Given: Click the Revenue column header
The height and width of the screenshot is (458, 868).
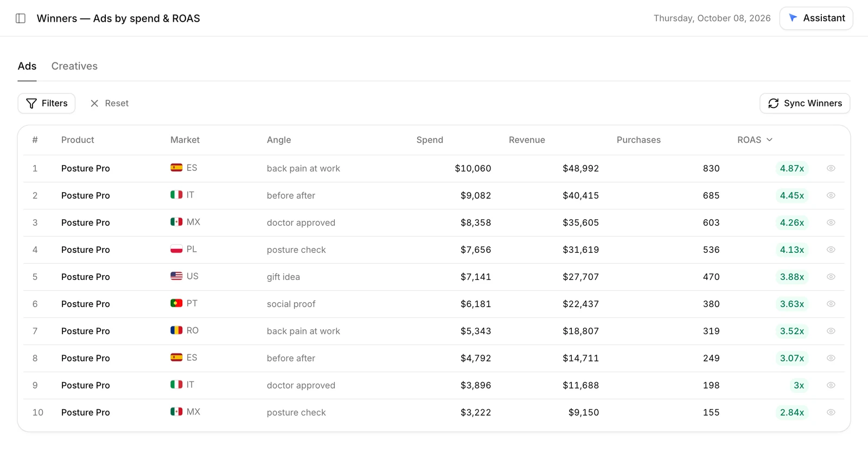Looking at the screenshot, I should coord(527,140).
